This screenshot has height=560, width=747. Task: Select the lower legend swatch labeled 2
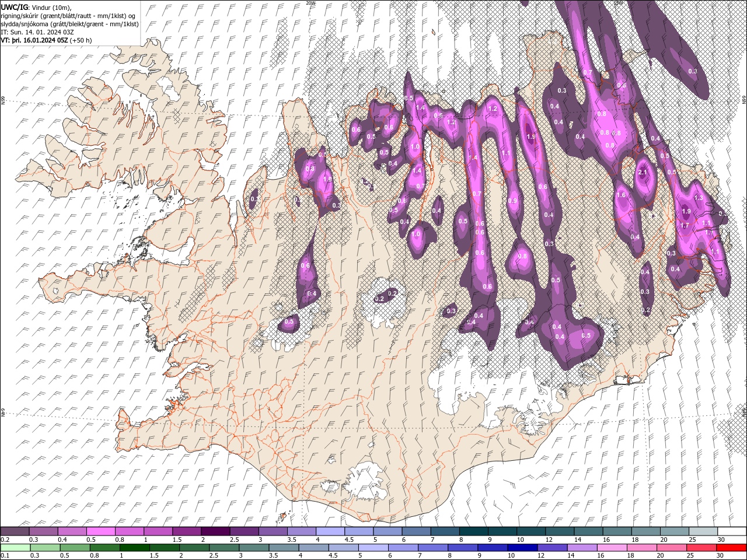194,548
